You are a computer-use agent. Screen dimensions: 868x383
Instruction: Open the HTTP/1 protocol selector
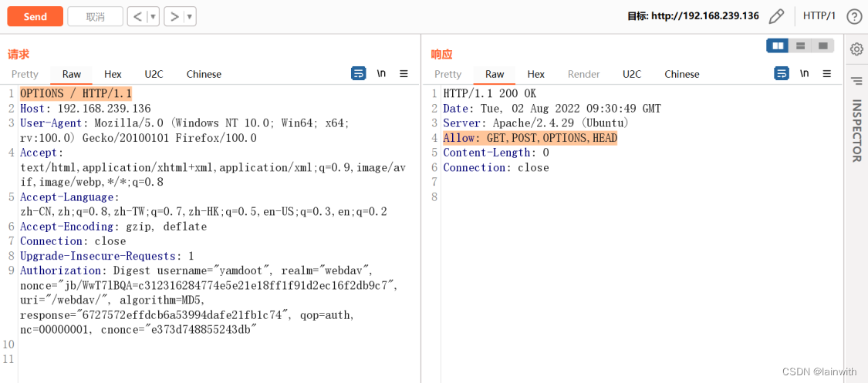pos(819,16)
